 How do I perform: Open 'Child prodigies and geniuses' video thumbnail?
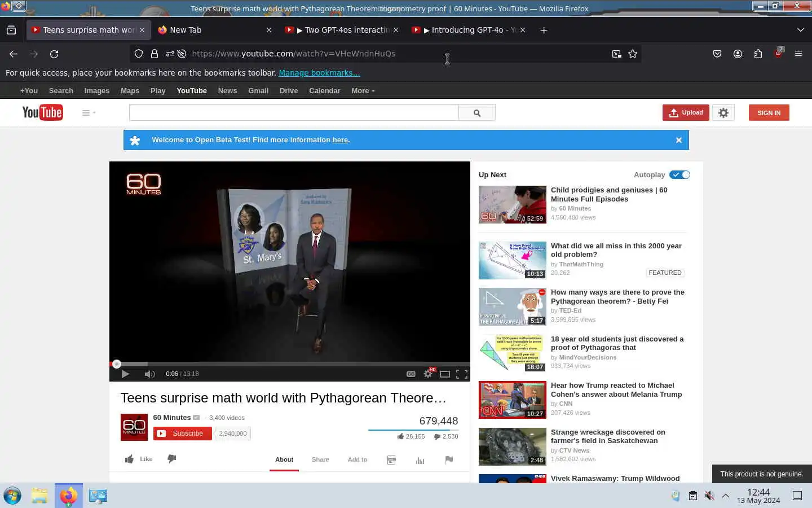click(513, 204)
